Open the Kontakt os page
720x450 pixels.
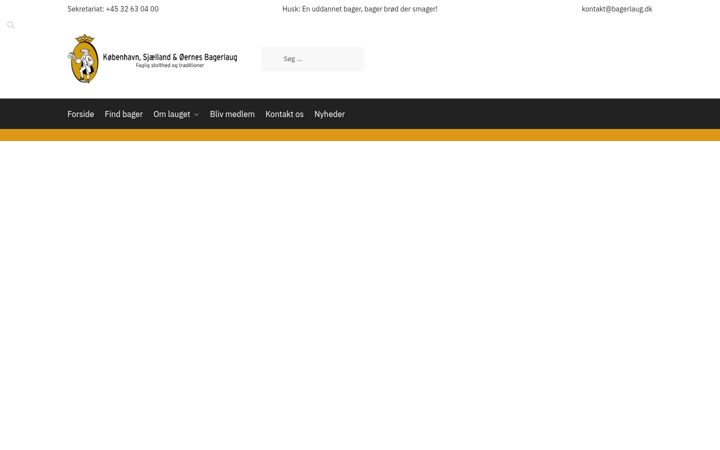click(284, 114)
